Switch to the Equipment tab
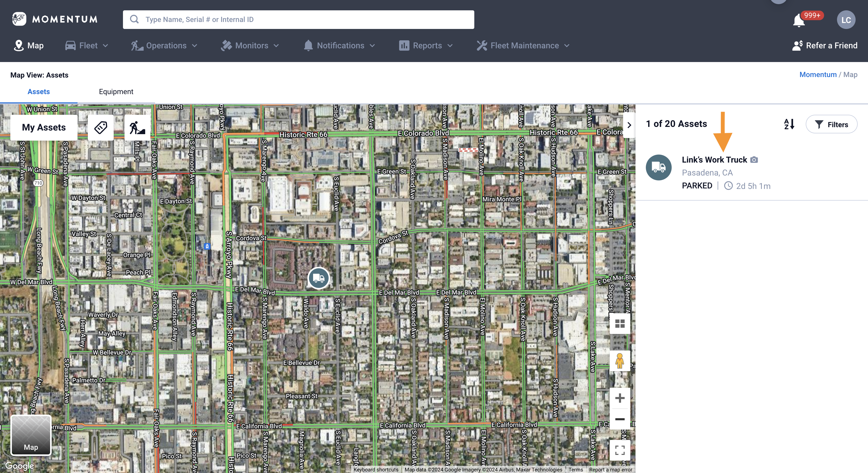Viewport: 868px width, 473px height. pos(116,91)
